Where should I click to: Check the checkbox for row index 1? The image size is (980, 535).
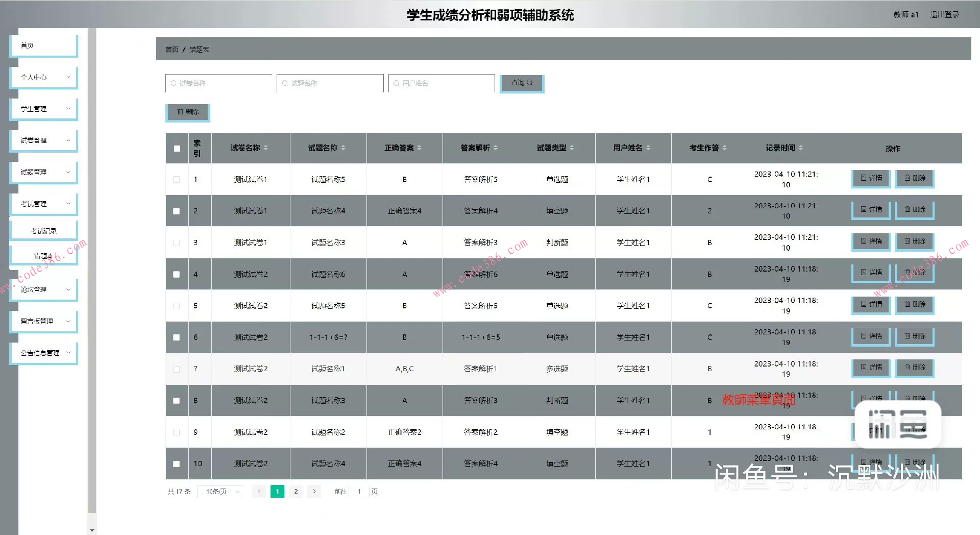177,180
